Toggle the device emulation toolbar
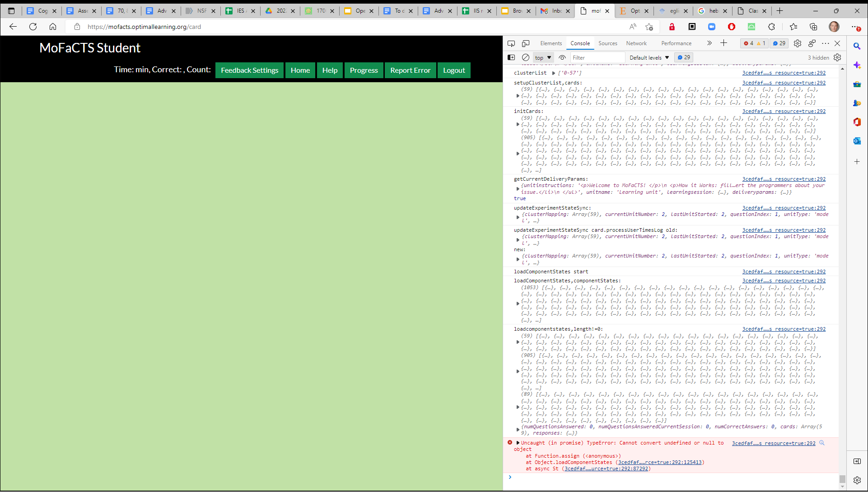The height and width of the screenshot is (492, 868). [x=526, y=43]
